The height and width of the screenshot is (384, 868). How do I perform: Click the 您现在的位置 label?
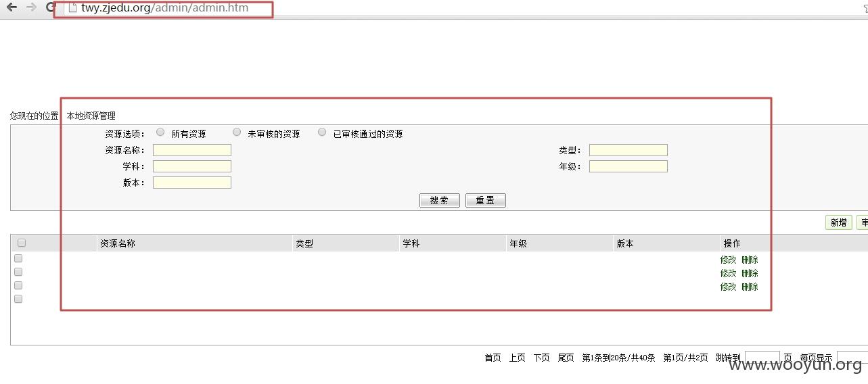[35, 116]
